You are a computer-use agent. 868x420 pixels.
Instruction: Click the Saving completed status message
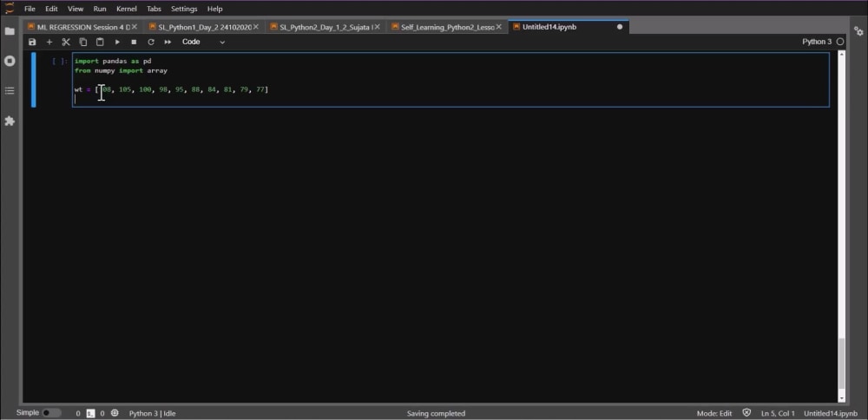pyautogui.click(x=437, y=413)
